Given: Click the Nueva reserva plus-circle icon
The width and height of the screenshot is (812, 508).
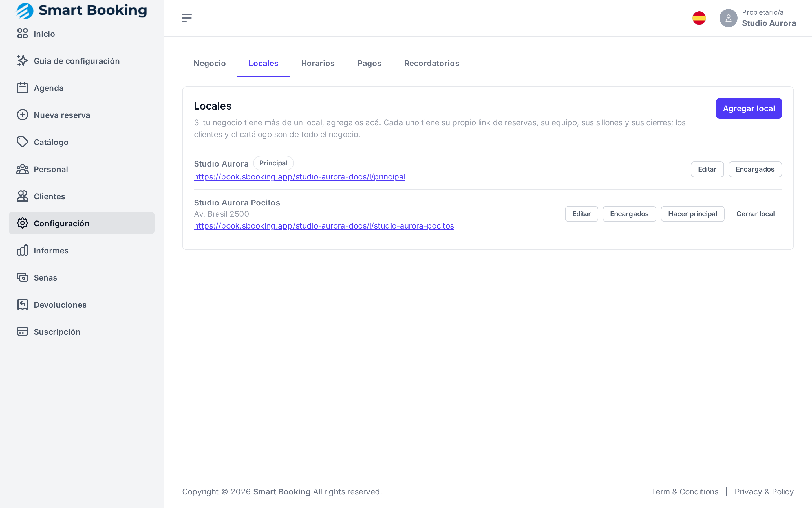Looking at the screenshot, I should pyautogui.click(x=23, y=115).
